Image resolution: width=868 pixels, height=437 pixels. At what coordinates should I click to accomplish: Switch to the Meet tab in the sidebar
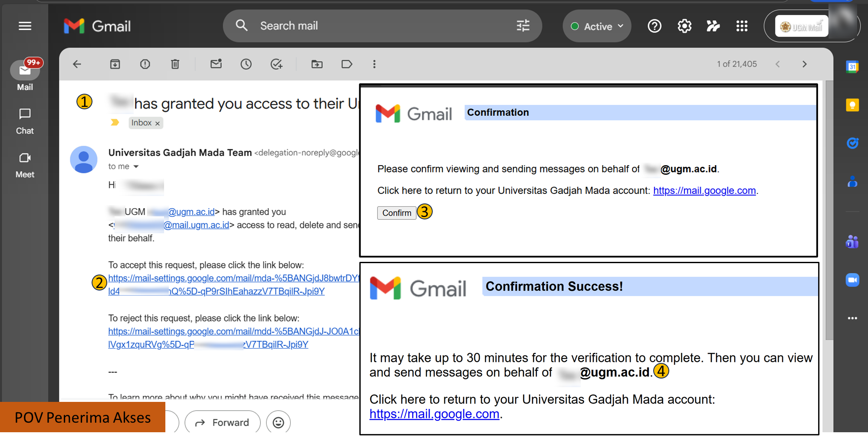tap(25, 165)
